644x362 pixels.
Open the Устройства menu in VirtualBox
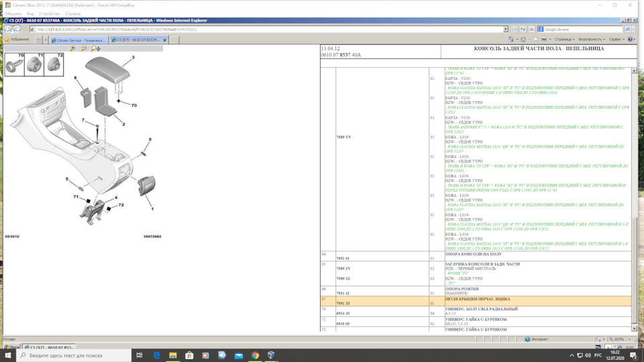click(x=49, y=13)
